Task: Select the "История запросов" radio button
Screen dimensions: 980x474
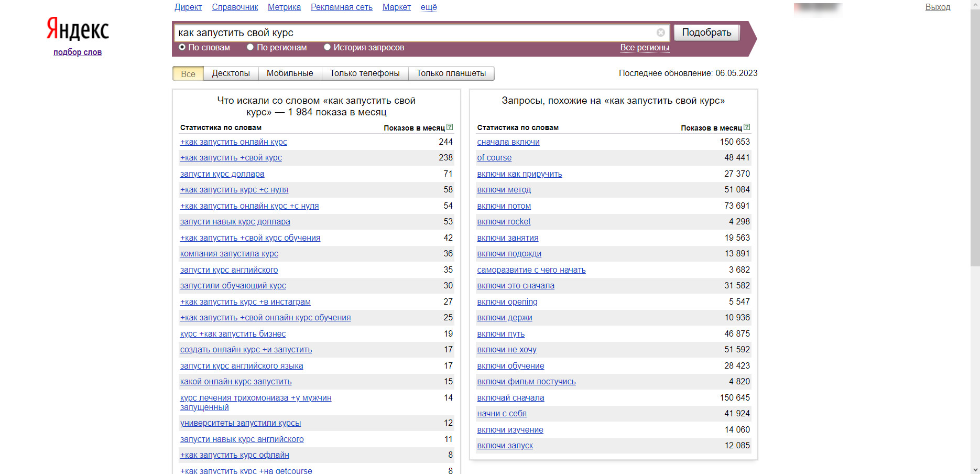Action: (327, 47)
